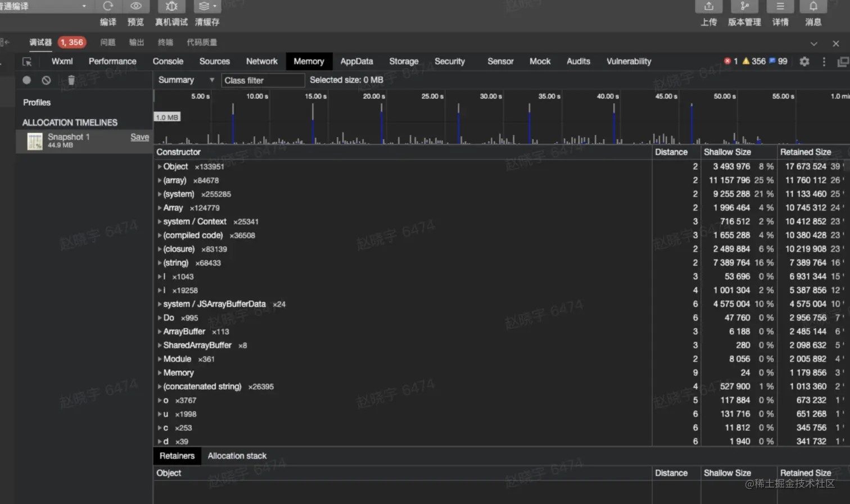The width and height of the screenshot is (850, 504).
Task: Sort by Constructor column header
Action: pos(403,152)
